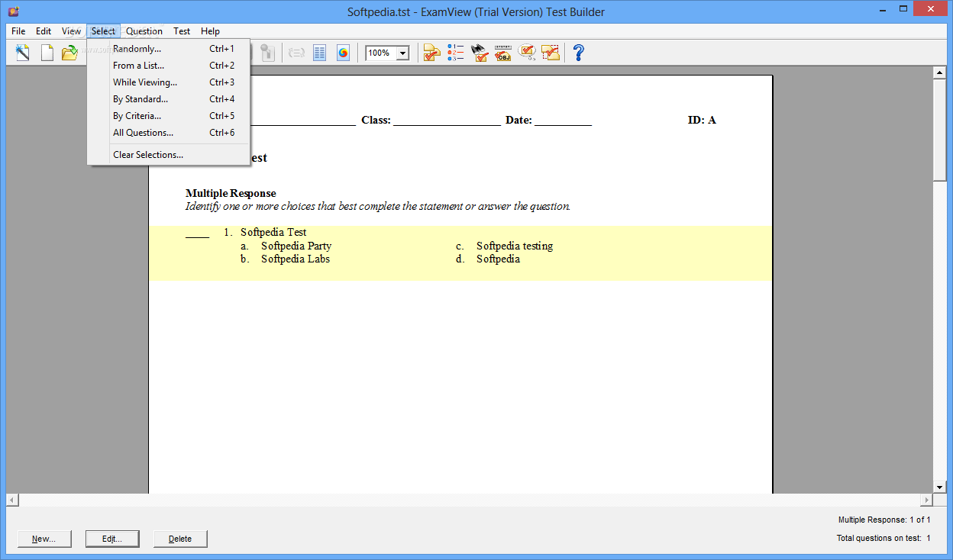Click the horizontal scrollbar right arrow
This screenshot has height=560, width=953.
(927, 500)
